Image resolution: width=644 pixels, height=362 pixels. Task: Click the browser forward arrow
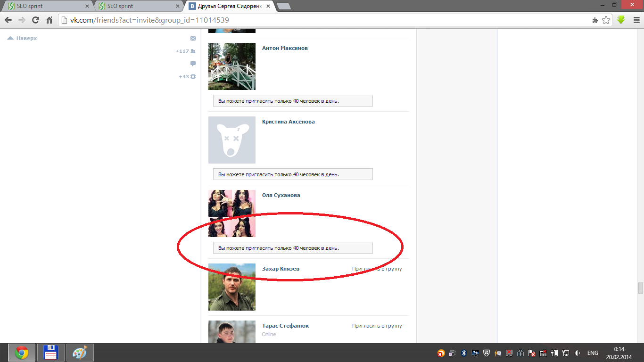click(x=22, y=20)
